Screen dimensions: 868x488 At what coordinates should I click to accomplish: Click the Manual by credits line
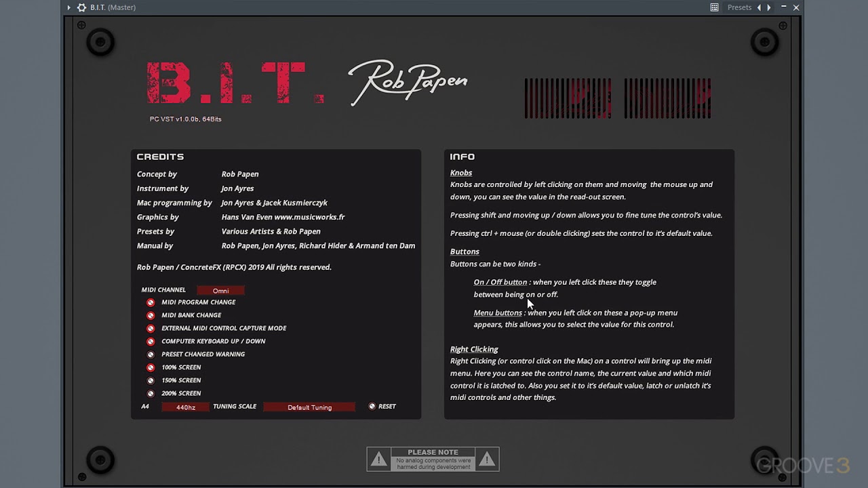(276, 245)
